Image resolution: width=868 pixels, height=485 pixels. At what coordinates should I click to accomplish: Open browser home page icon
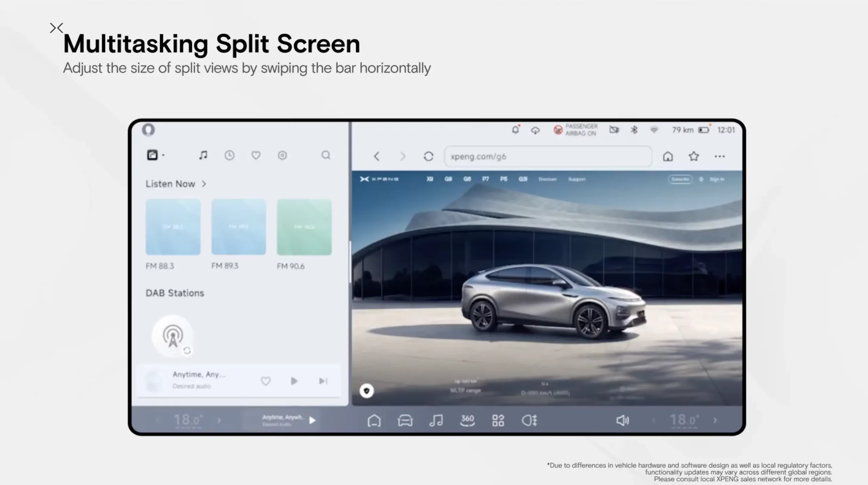tap(668, 156)
